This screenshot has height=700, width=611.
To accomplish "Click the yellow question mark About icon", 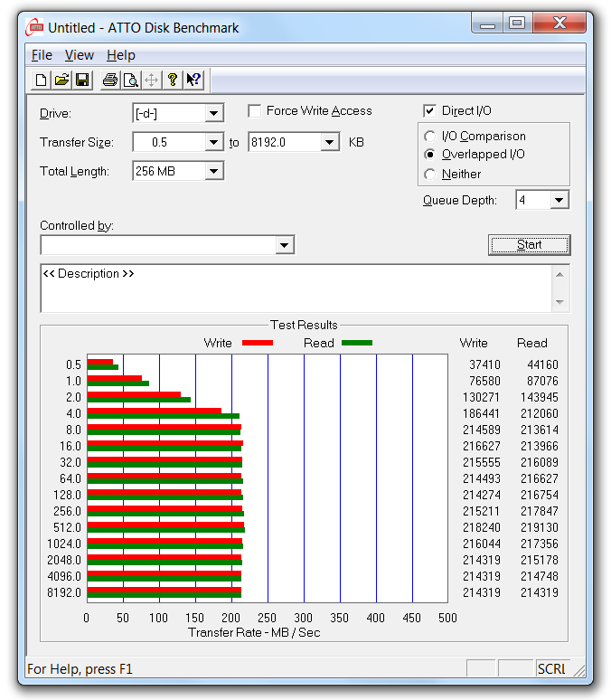I will pyautogui.click(x=173, y=80).
